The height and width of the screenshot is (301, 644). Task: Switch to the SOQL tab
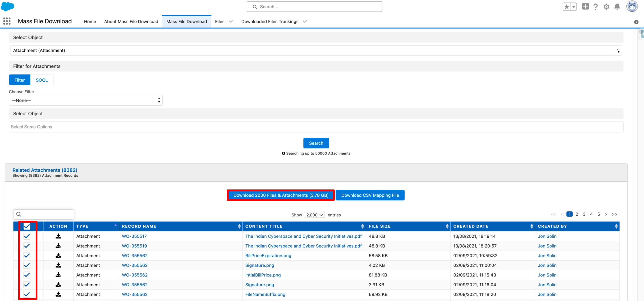point(41,80)
